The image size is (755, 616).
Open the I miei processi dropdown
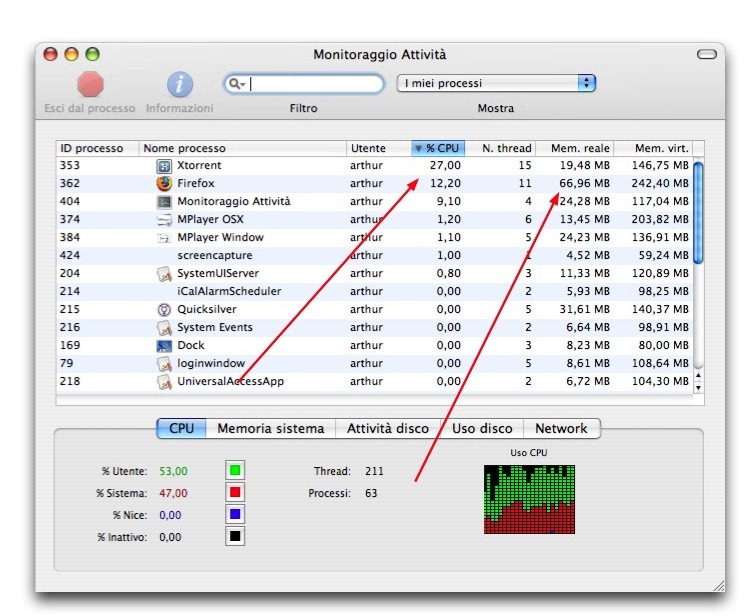coord(496,83)
